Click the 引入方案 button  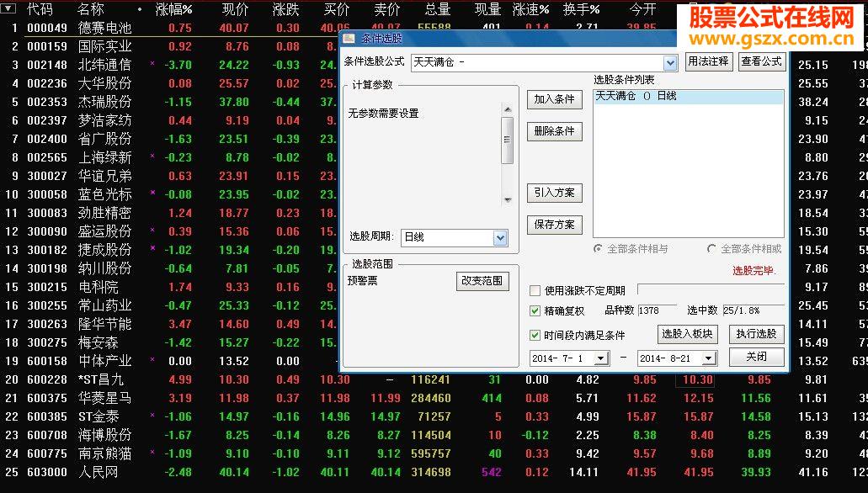555,193
